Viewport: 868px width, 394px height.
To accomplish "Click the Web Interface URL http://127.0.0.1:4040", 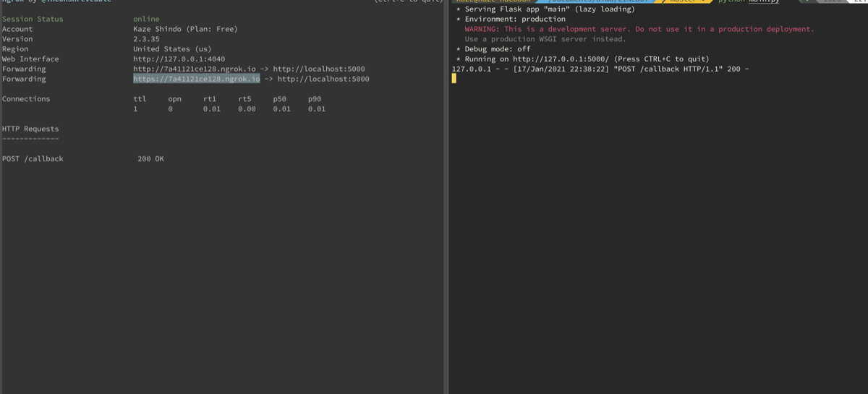I will [x=179, y=59].
